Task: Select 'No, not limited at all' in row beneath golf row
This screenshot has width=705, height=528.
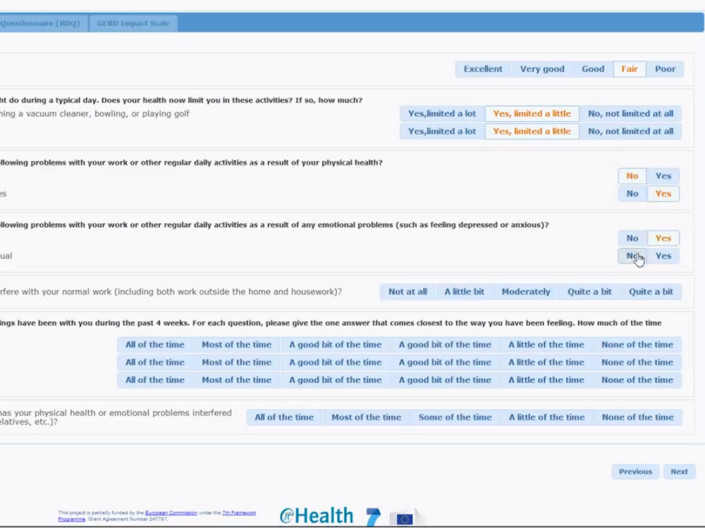Action: 630,131
